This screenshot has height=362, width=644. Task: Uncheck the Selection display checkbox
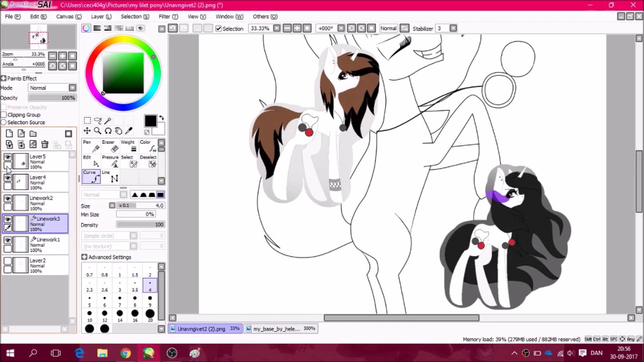click(218, 29)
